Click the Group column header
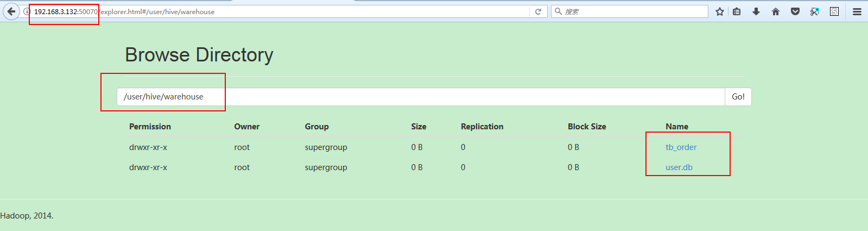Screen dimensions: 868x231 click(316, 127)
